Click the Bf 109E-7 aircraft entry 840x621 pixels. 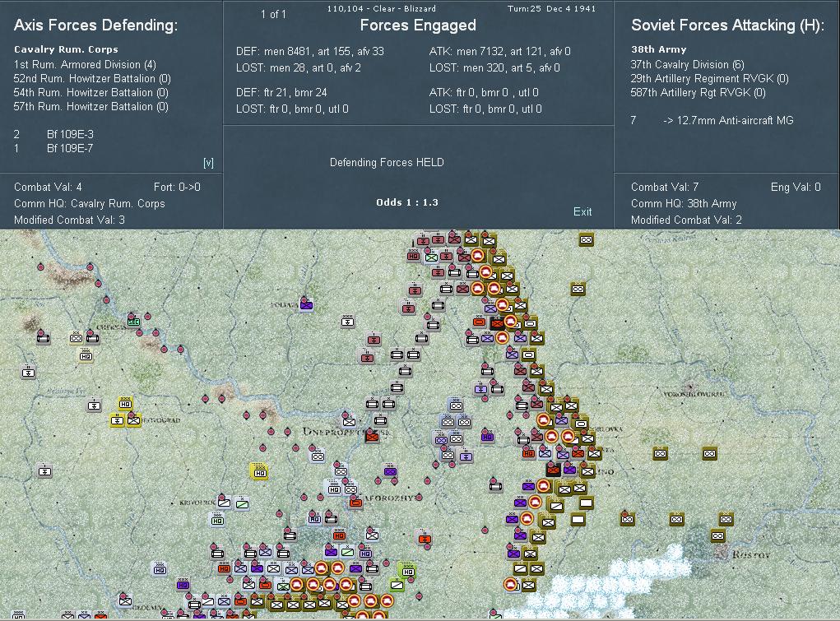click(70, 148)
